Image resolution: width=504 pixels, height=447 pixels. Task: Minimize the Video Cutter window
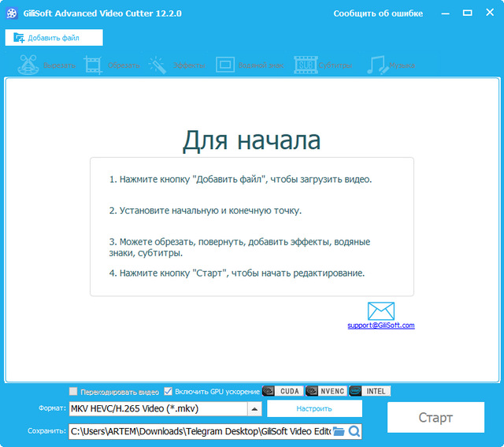pos(445,13)
